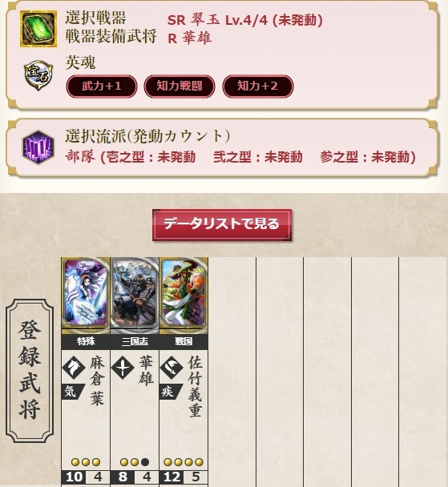Click the 特殊 category label

pos(86,342)
